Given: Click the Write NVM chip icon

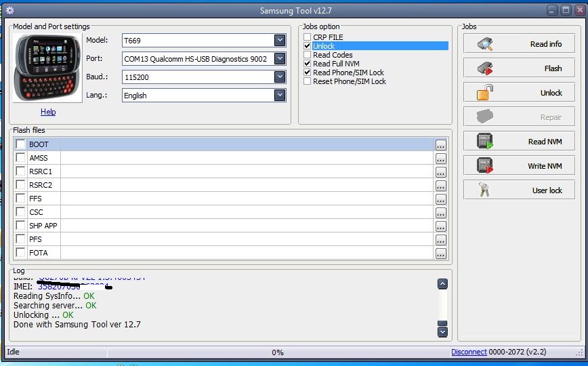Looking at the screenshot, I should (485, 165).
